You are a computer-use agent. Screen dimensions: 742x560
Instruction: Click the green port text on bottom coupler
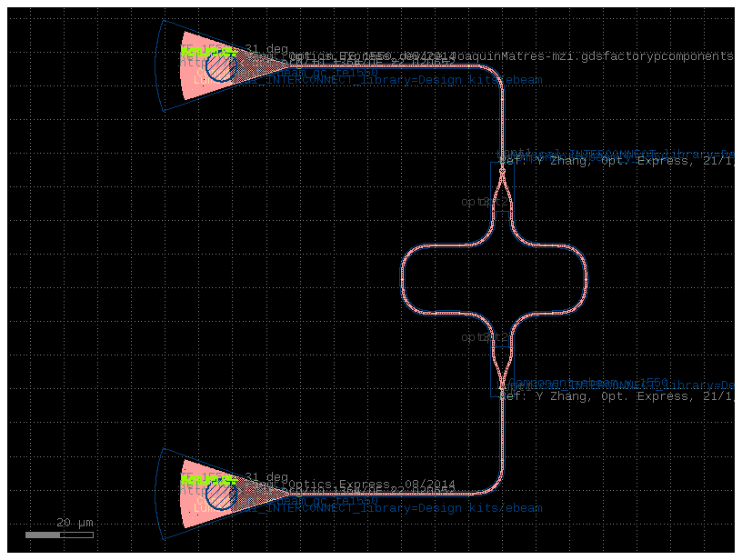click(x=210, y=479)
